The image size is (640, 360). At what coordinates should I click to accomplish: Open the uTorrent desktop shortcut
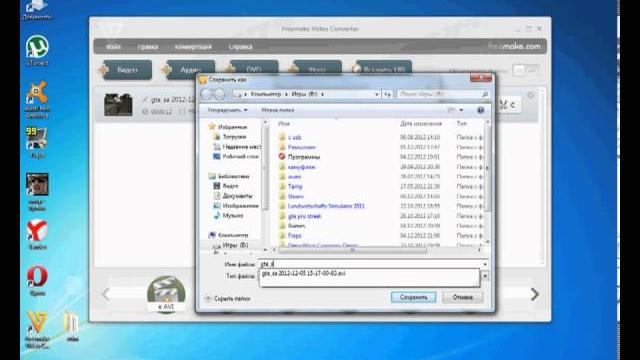37,50
